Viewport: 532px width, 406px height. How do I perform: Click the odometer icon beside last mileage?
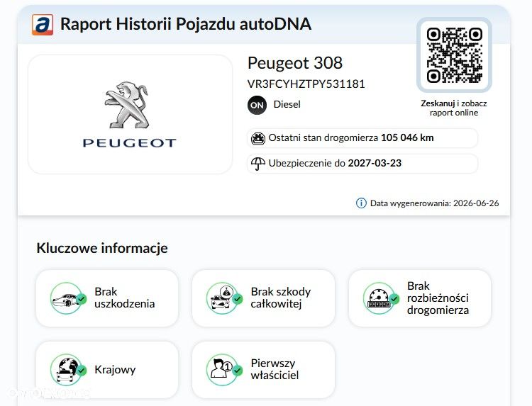(x=258, y=138)
